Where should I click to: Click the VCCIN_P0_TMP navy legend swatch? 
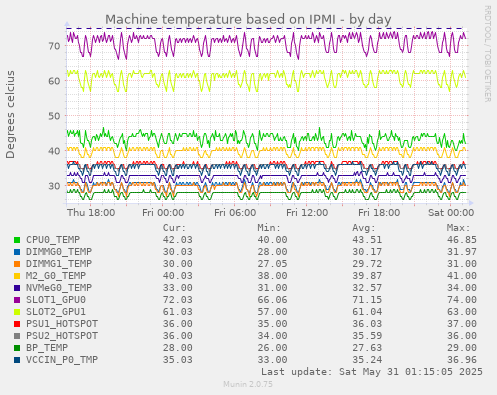coord(17,360)
